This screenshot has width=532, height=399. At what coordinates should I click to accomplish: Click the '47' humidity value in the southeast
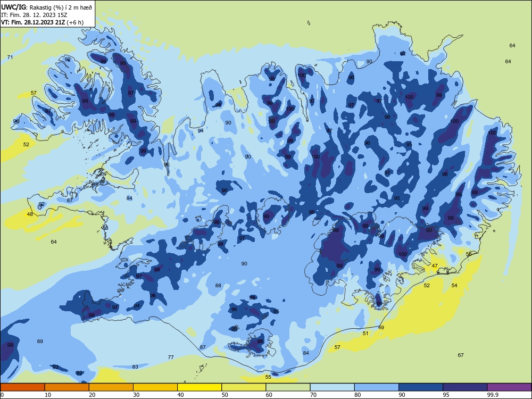tap(435, 266)
